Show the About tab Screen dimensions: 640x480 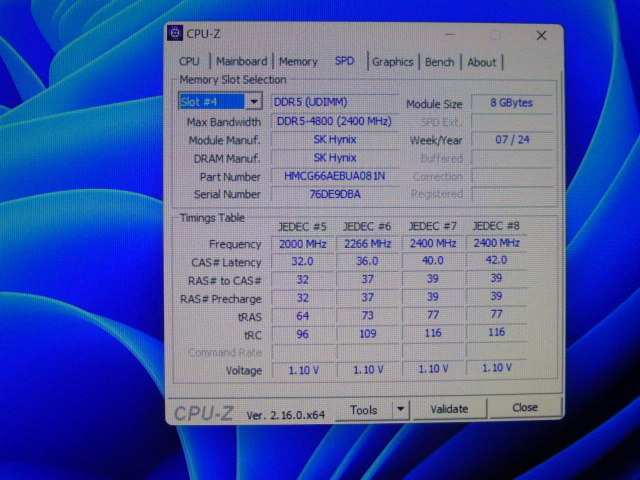481,62
